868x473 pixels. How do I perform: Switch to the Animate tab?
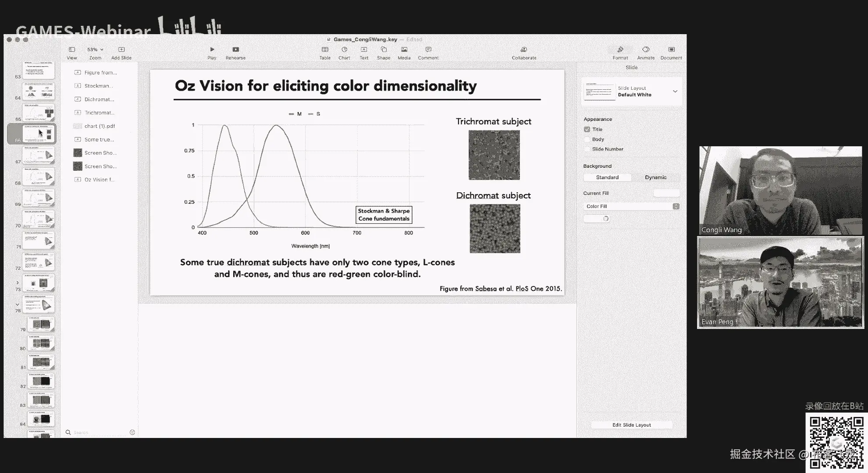(645, 50)
